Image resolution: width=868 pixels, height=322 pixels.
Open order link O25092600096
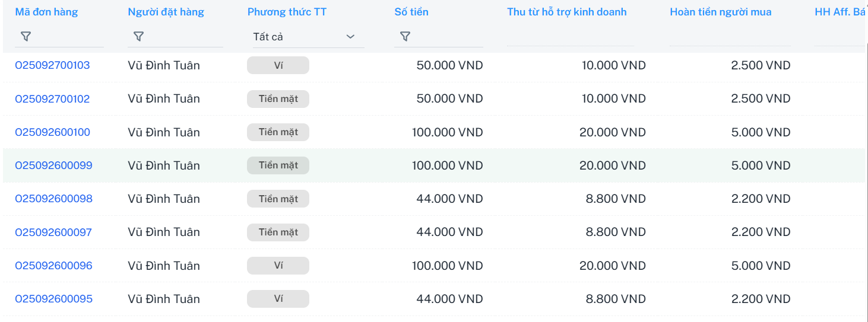[53, 266]
